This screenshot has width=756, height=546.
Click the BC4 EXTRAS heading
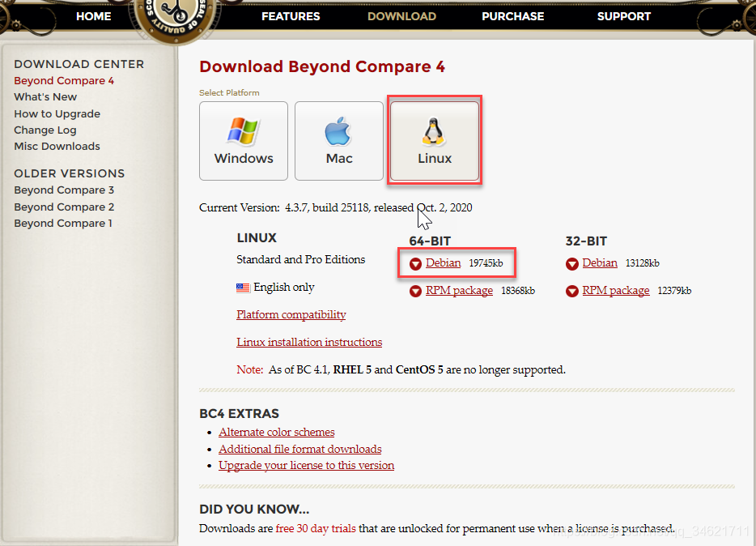(239, 414)
